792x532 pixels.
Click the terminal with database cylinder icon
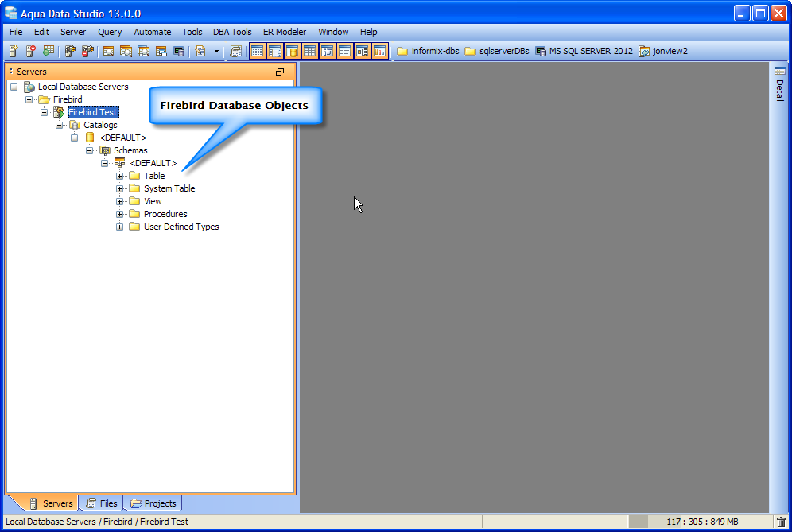(x=179, y=51)
